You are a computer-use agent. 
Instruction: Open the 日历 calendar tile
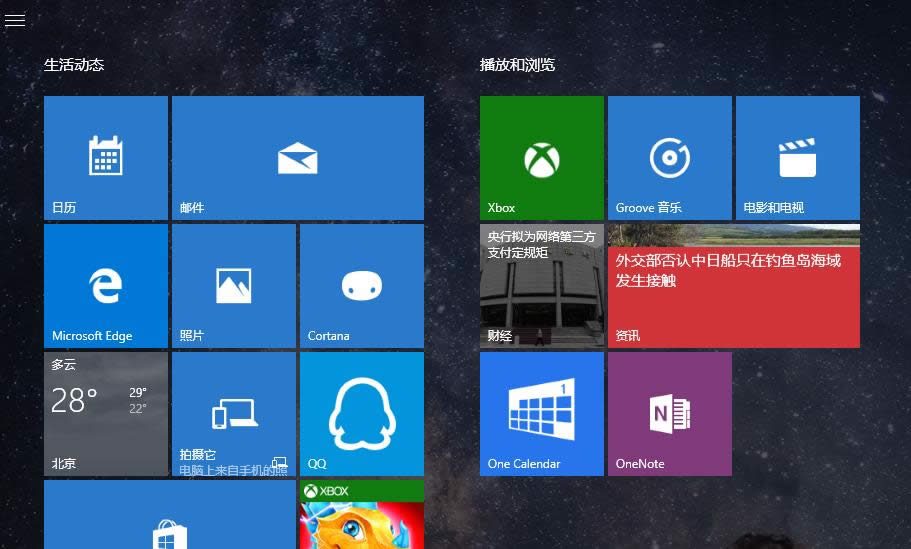pyautogui.click(x=106, y=158)
